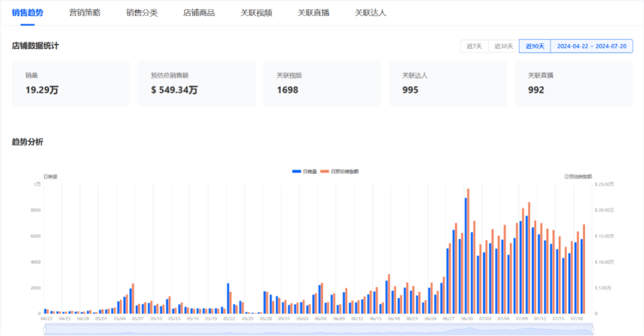The height and width of the screenshot is (336, 644).
Task: Open the 销售分类 tab
Action: (x=142, y=13)
